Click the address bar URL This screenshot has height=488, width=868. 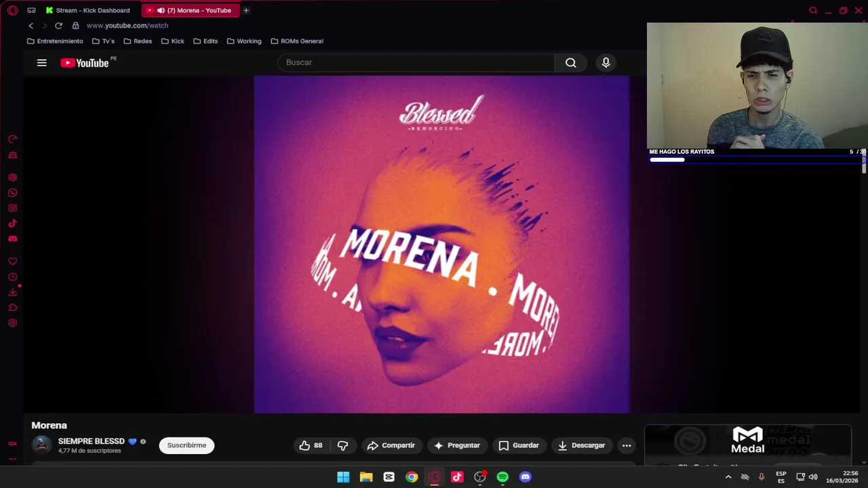click(x=127, y=26)
